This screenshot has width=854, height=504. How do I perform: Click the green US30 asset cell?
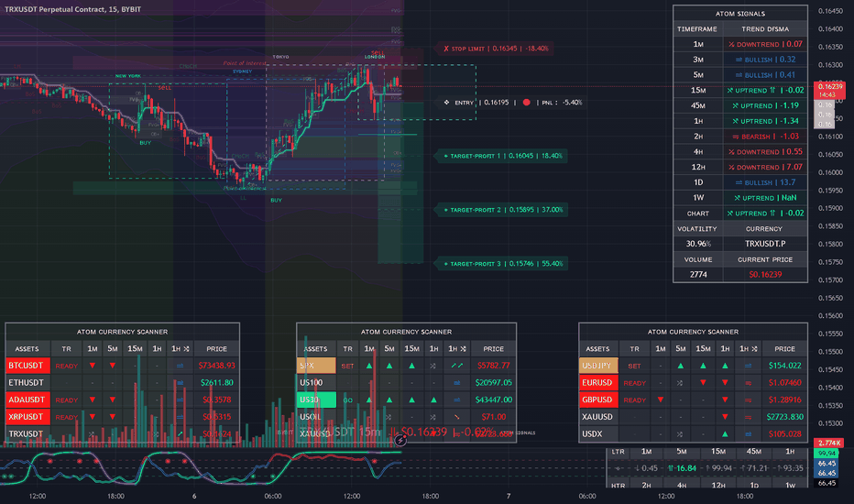316,400
